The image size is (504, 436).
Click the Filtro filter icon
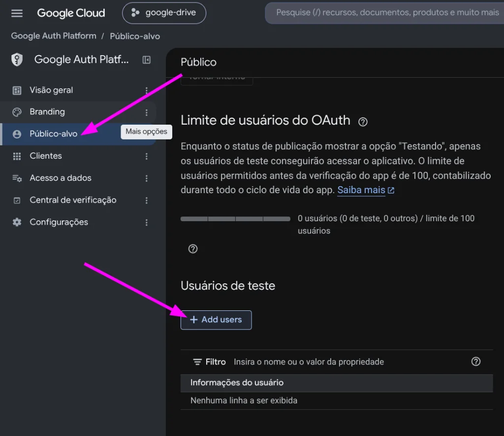(197, 362)
